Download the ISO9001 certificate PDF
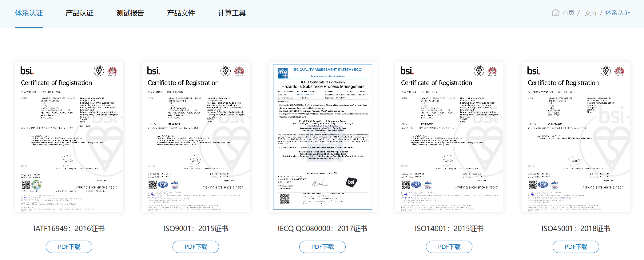644x260 pixels. [196, 247]
